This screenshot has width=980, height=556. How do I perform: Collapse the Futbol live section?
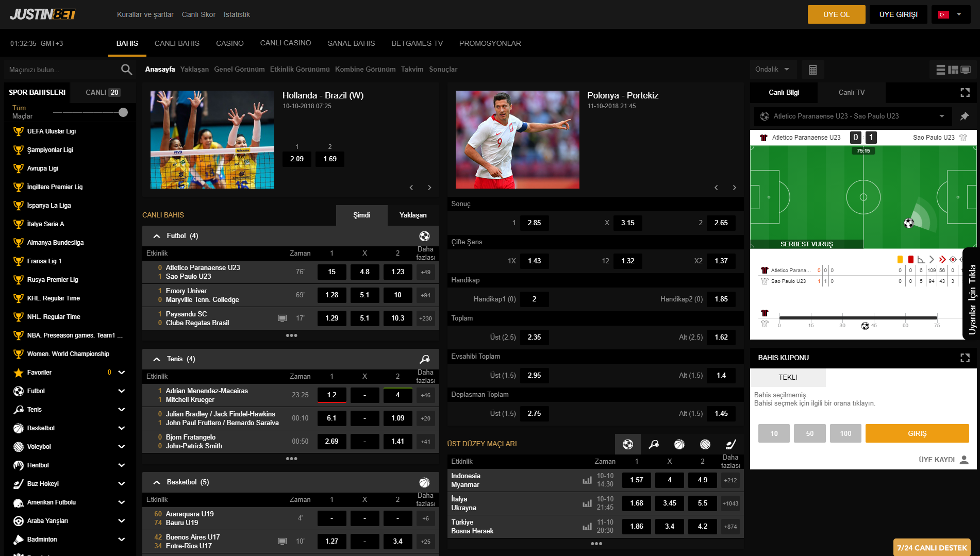coord(157,236)
